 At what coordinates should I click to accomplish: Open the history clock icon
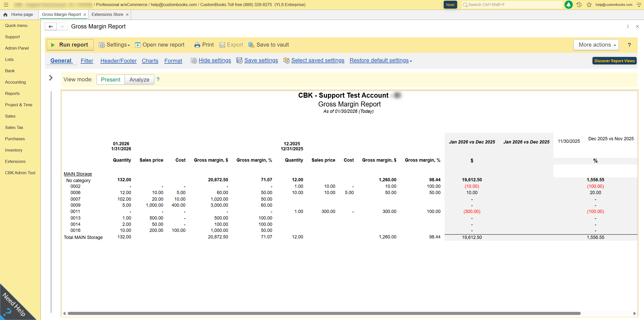[579, 5]
